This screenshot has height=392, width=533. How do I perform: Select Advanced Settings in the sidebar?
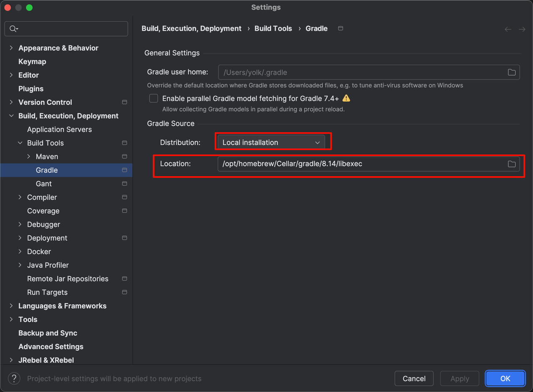point(51,347)
